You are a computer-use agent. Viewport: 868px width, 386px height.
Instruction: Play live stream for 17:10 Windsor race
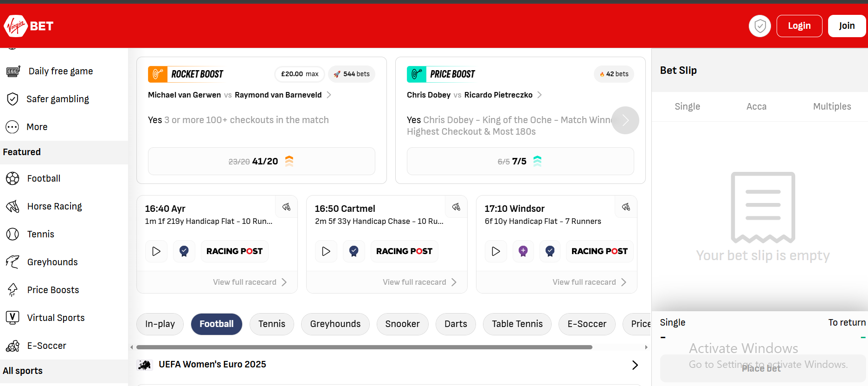click(496, 251)
